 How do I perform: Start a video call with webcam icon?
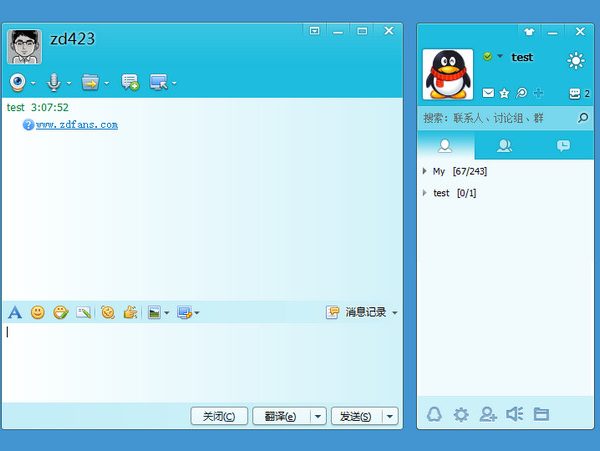[x=18, y=81]
